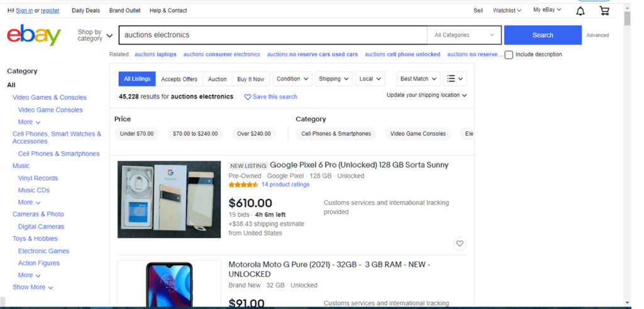Expand the Watchlist menu
Screen dimensions: 644x309
(x=507, y=11)
